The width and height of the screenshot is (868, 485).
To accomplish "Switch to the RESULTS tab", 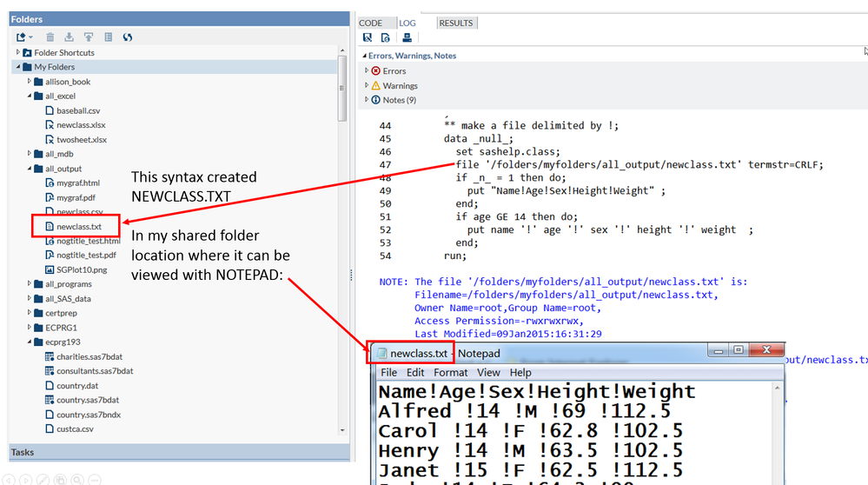I will pyautogui.click(x=456, y=23).
